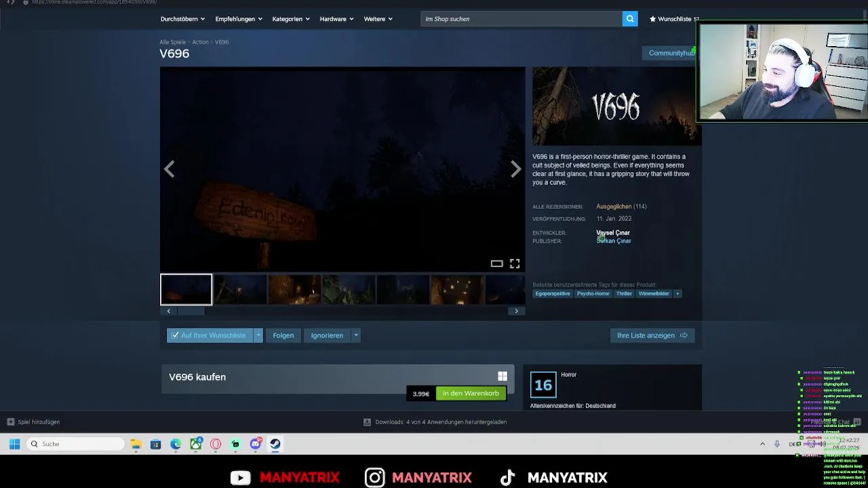Open V696 breadcrumb link
Image resolution: width=868 pixels, height=488 pixels.
[x=222, y=42]
